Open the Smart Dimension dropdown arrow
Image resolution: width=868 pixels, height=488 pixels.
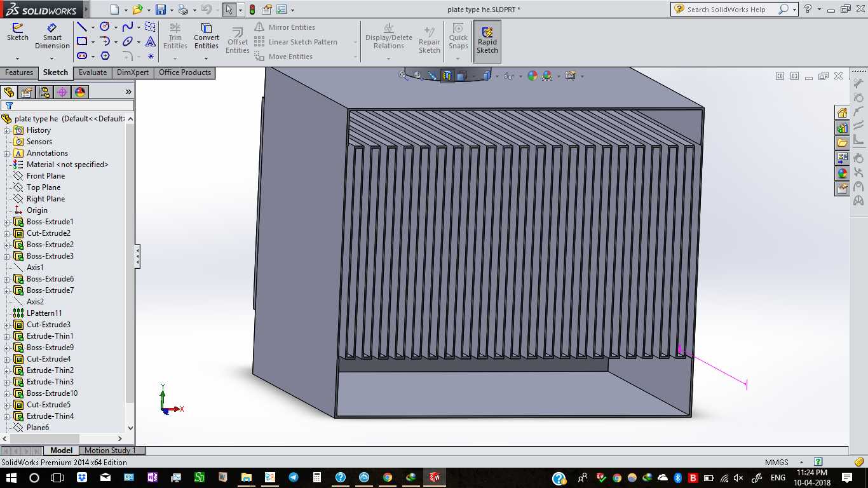(52, 58)
